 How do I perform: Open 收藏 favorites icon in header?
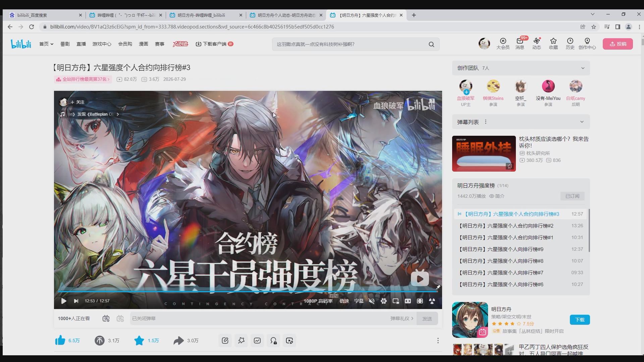pos(553,44)
